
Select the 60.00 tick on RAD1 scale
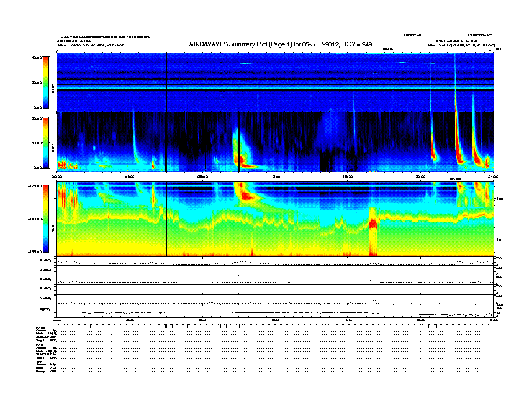tap(36, 118)
